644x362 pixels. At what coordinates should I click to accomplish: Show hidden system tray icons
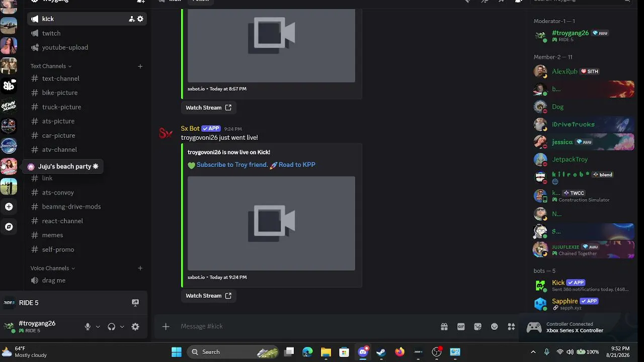pyautogui.click(x=533, y=352)
